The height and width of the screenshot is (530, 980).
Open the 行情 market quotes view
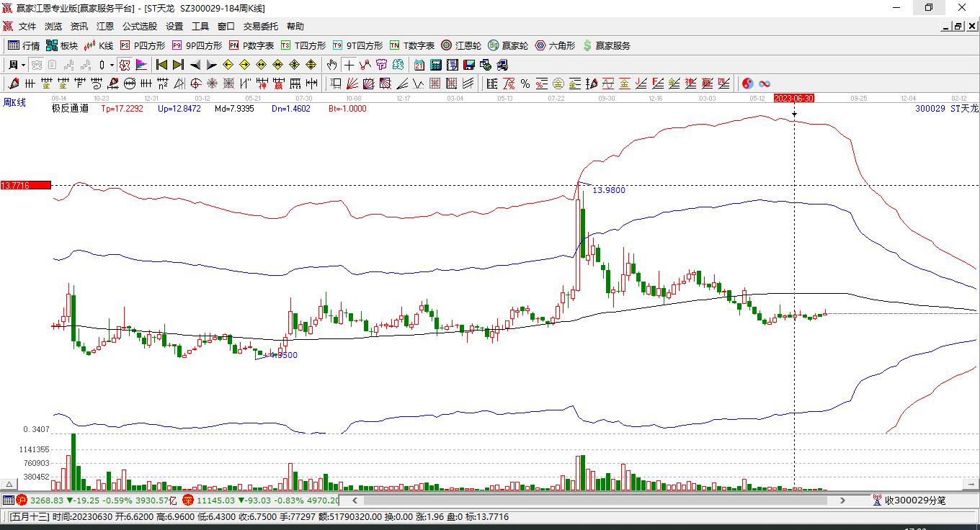click(24, 45)
